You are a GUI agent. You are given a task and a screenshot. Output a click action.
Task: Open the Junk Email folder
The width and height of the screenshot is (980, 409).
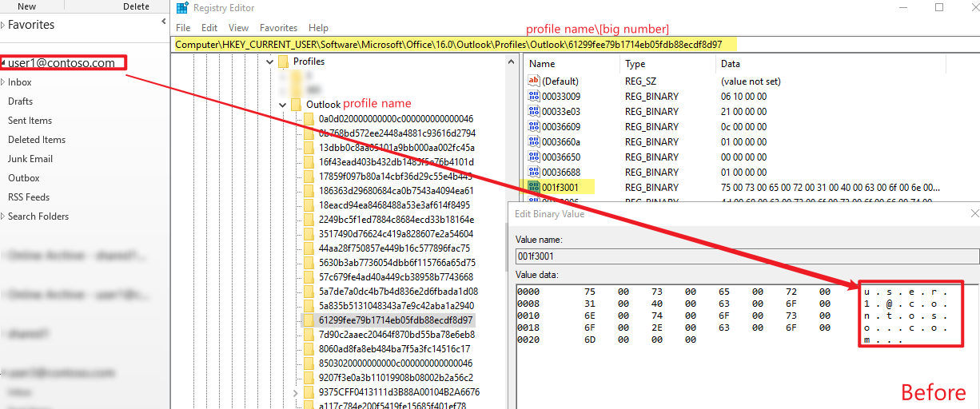pyautogui.click(x=30, y=159)
